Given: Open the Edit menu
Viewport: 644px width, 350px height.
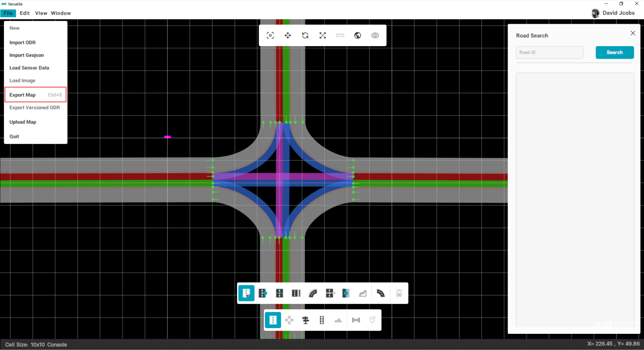Looking at the screenshot, I should point(25,13).
